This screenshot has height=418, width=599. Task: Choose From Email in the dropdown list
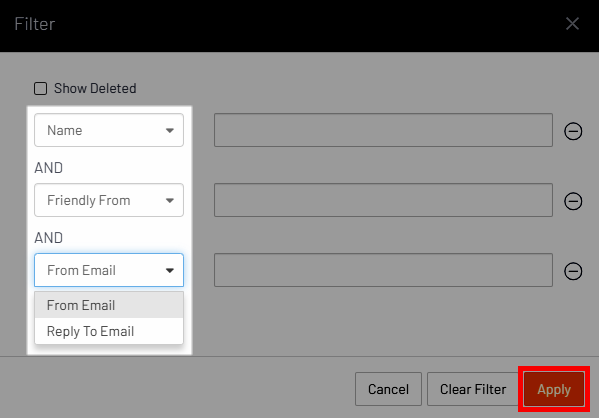pyautogui.click(x=109, y=305)
